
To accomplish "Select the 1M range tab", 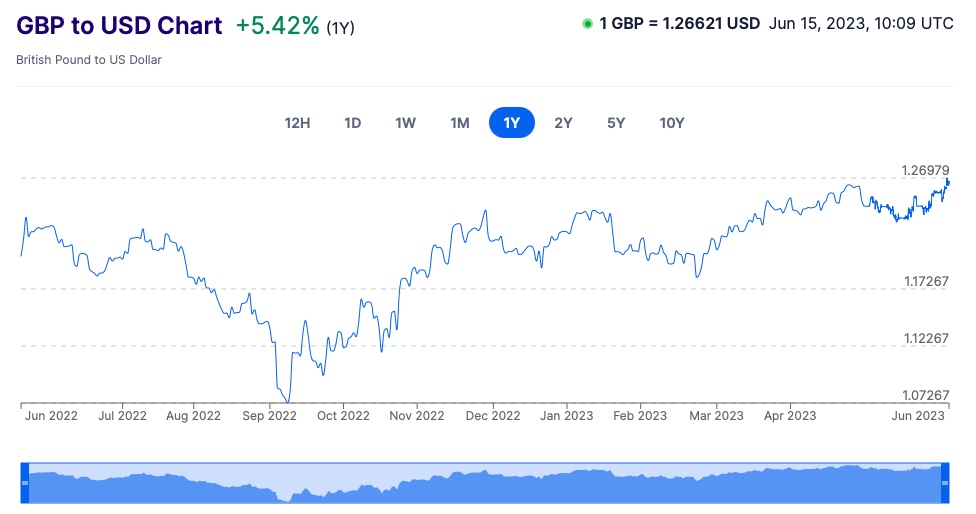I will pyautogui.click(x=459, y=123).
